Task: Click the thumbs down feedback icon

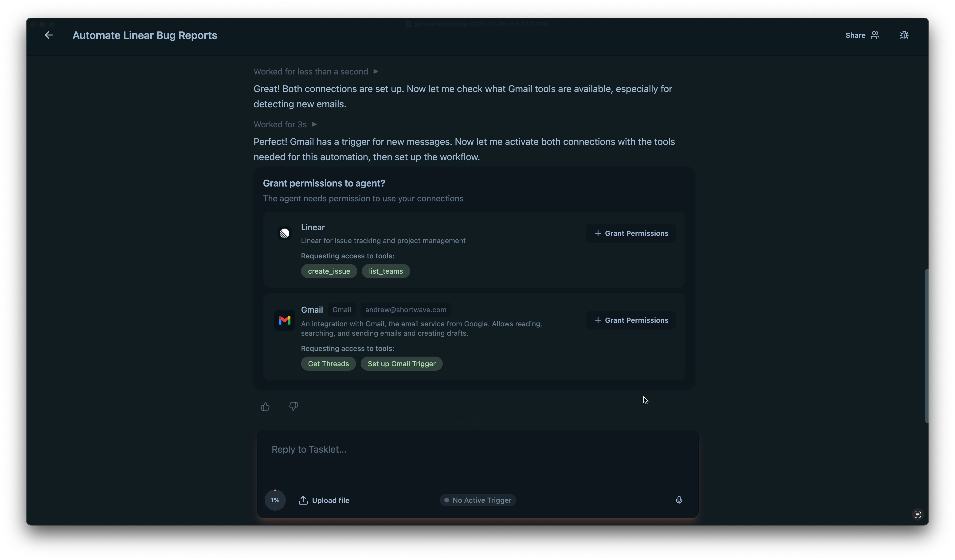Action: (293, 406)
